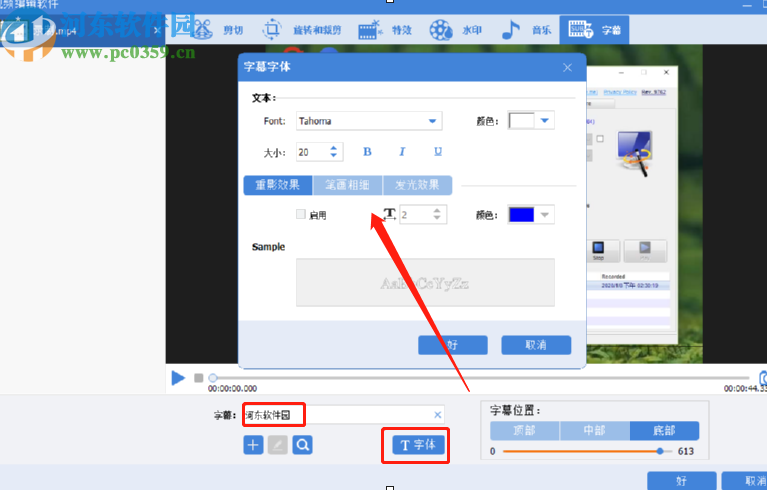Clear the subtitle field with X
Image resolution: width=767 pixels, height=490 pixels.
438,415
